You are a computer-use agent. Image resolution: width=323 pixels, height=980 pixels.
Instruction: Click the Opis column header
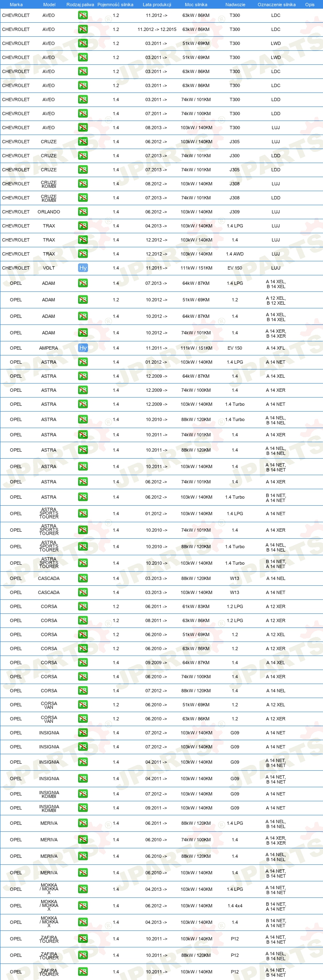pos(310,5)
